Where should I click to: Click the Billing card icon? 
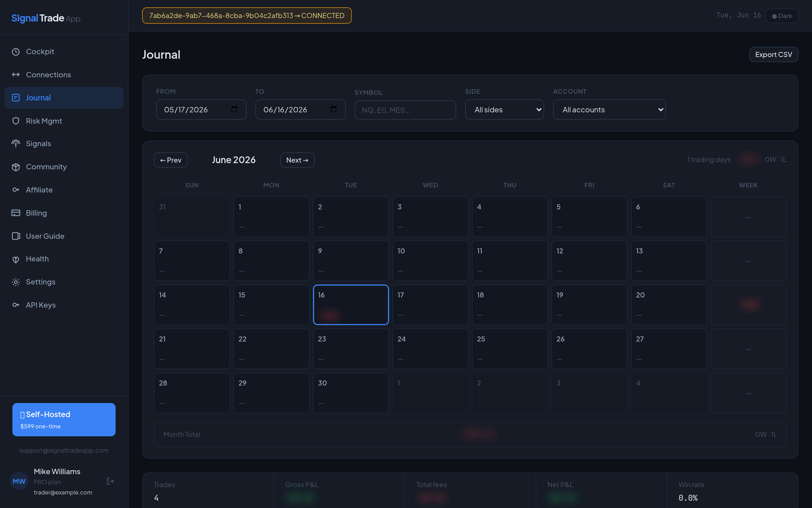click(x=16, y=213)
